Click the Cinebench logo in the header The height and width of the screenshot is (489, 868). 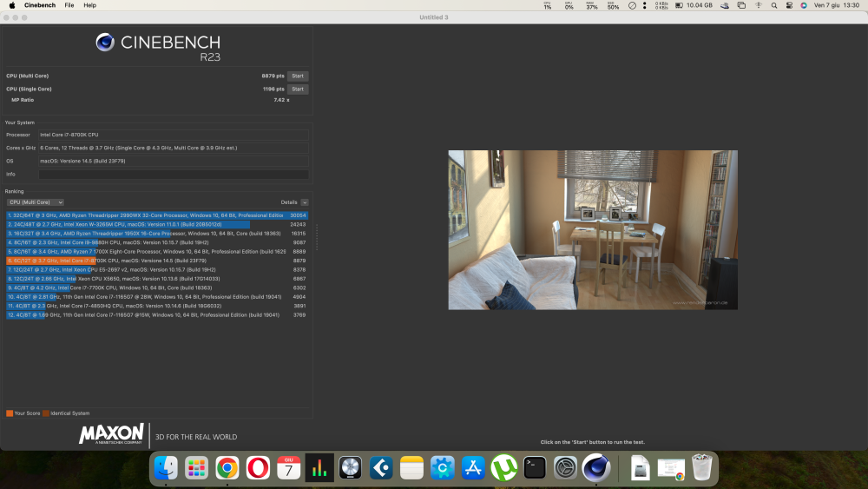point(158,47)
